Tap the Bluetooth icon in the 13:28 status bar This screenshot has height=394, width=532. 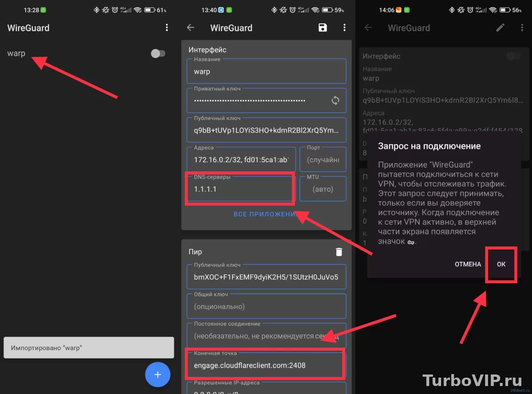pyautogui.click(x=96, y=10)
